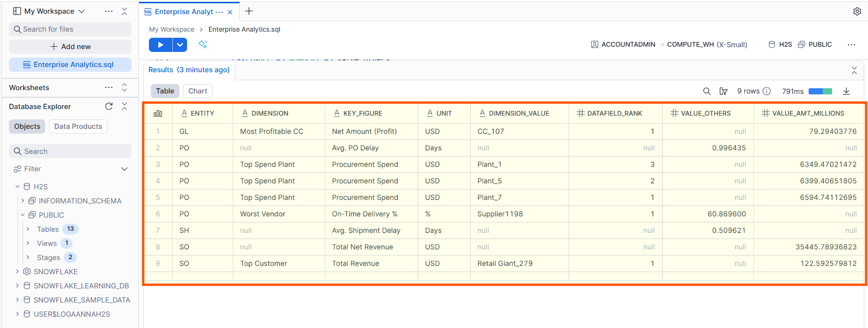Open settings gear in top right
The height and width of the screenshot is (328, 868).
857,11
